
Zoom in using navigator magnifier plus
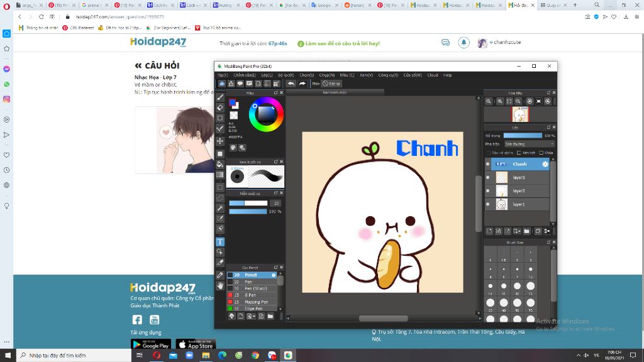pyautogui.click(x=500, y=101)
